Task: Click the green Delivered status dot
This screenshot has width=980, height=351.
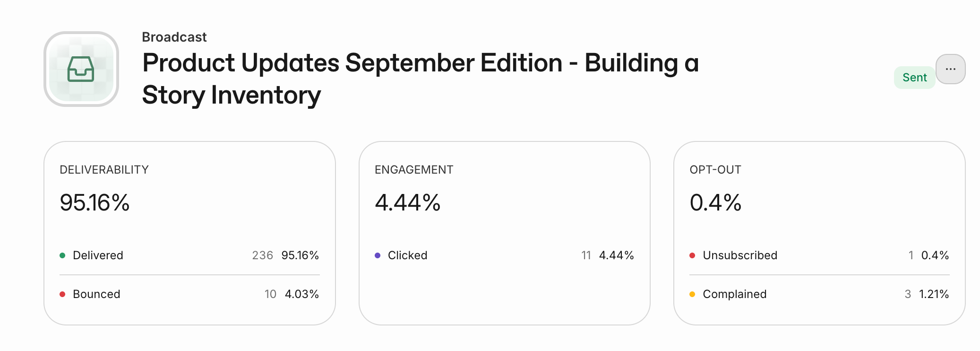Action: tap(62, 255)
